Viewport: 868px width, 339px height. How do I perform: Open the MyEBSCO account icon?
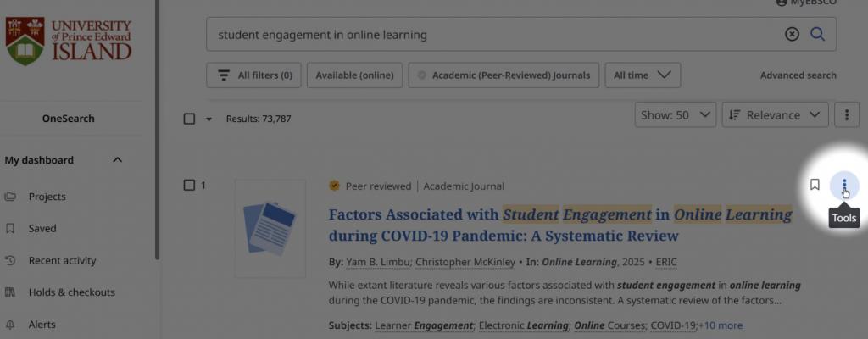781,3
